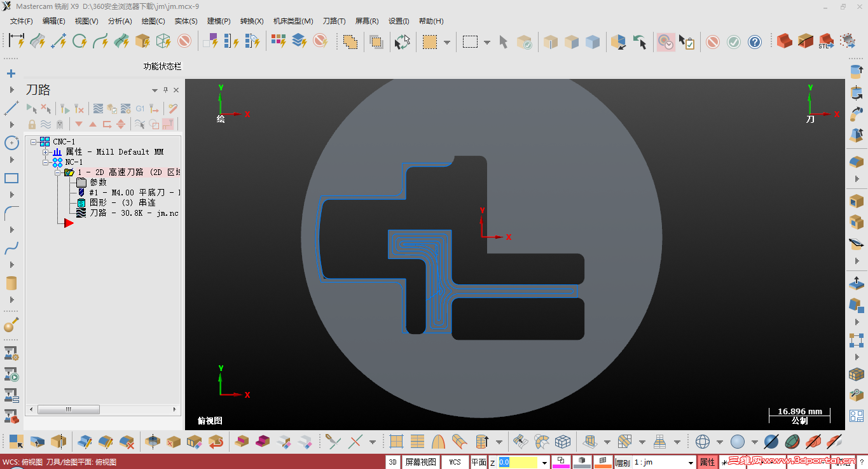
Task: Pin the 刀路 panel with pushpin
Action: tap(166, 90)
